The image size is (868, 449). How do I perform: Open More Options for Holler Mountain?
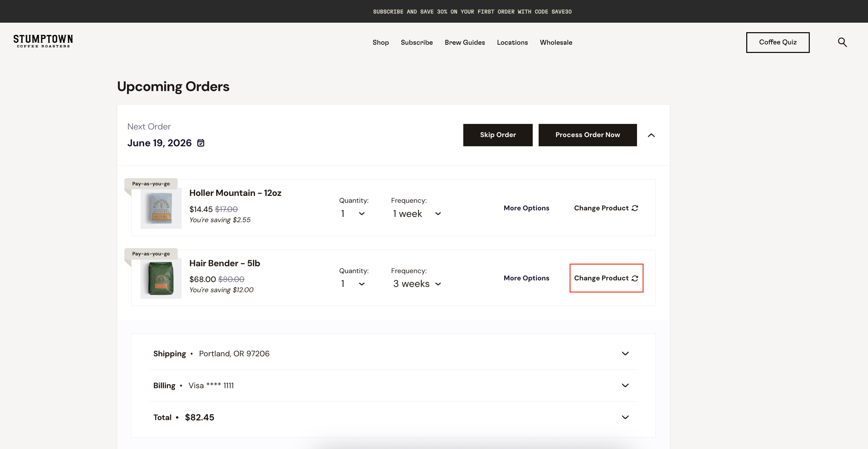pos(526,208)
